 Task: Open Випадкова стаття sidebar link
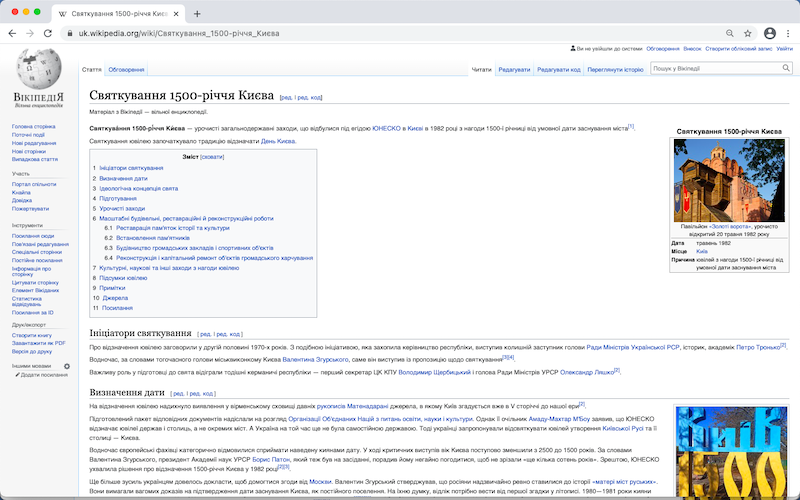coord(35,159)
